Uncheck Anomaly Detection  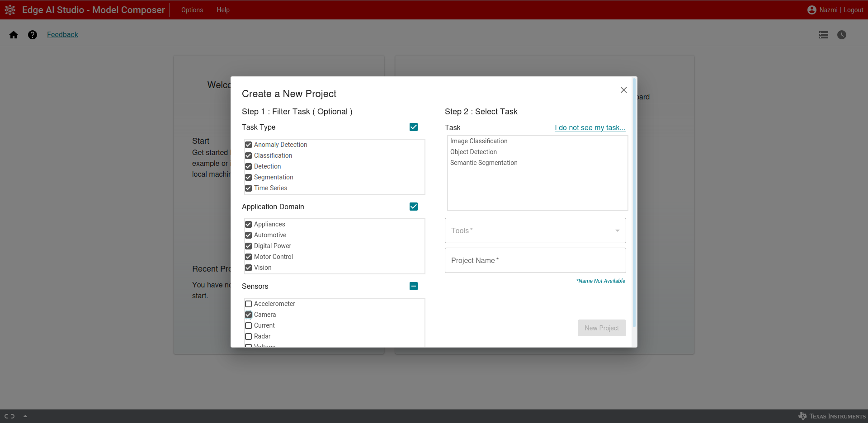pos(248,145)
